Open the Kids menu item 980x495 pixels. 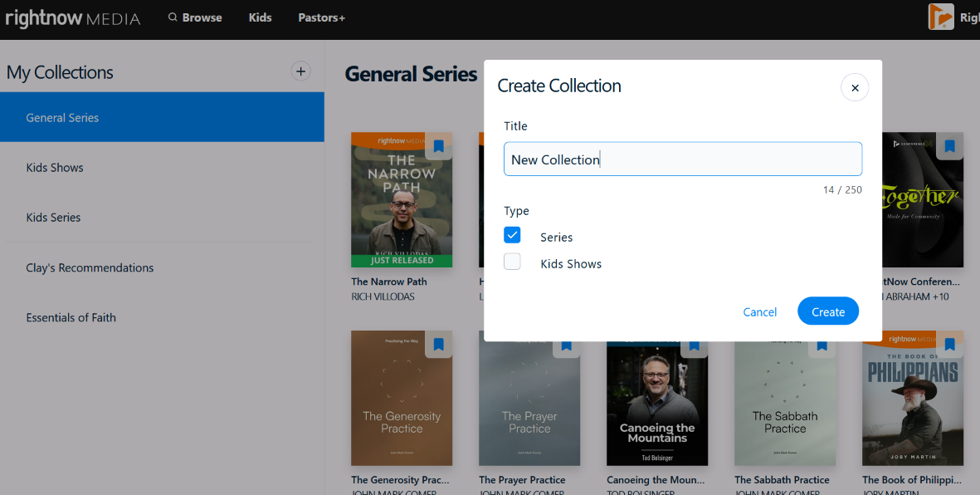pyautogui.click(x=260, y=17)
